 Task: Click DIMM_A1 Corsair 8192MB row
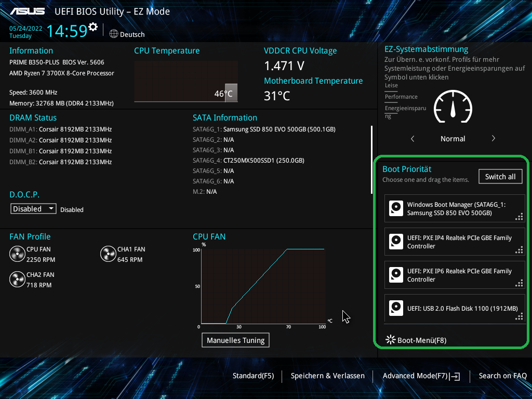(x=61, y=129)
